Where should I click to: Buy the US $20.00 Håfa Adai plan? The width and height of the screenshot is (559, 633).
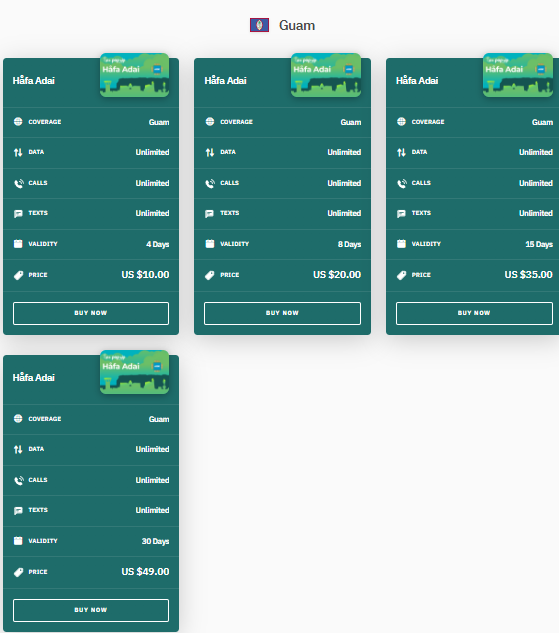click(x=282, y=313)
